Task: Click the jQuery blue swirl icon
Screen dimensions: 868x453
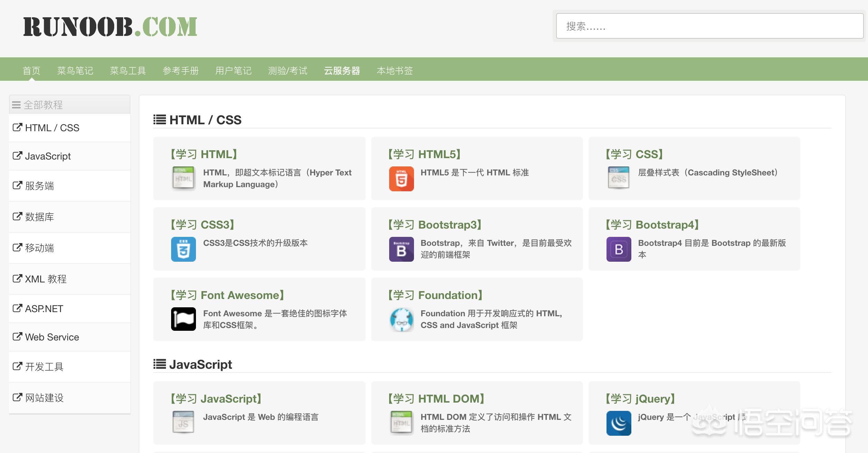Action: point(619,423)
